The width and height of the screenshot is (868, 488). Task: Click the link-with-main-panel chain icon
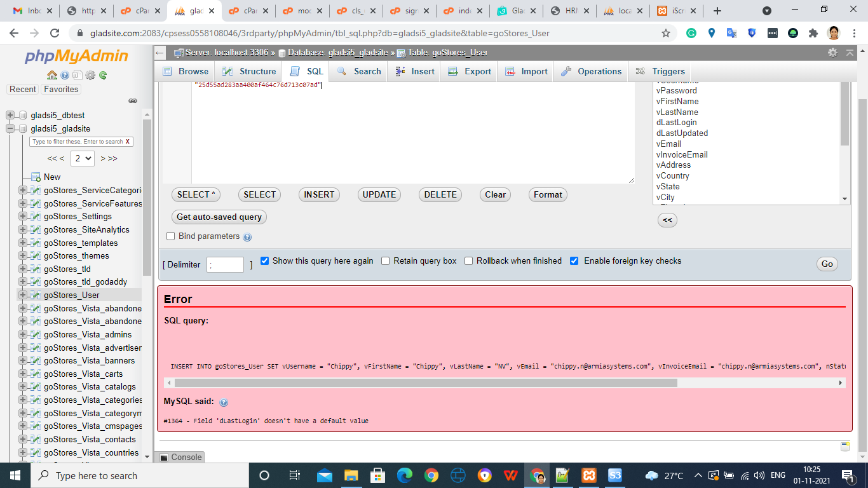pos(133,101)
